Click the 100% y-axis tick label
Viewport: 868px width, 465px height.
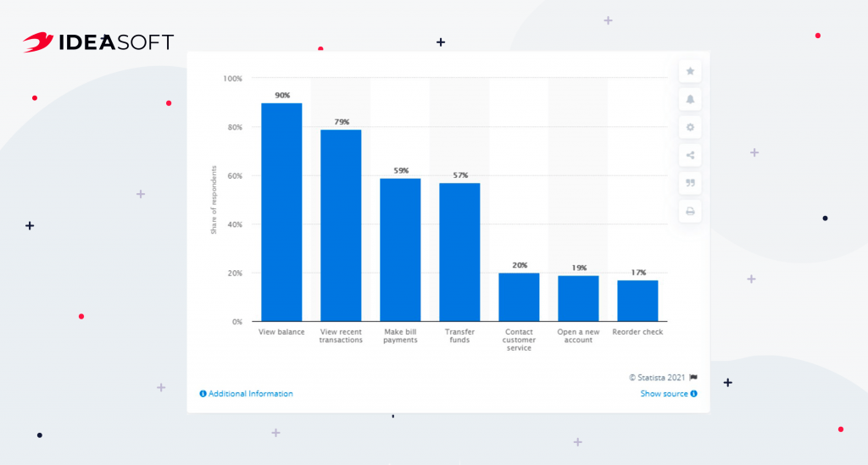pos(232,79)
